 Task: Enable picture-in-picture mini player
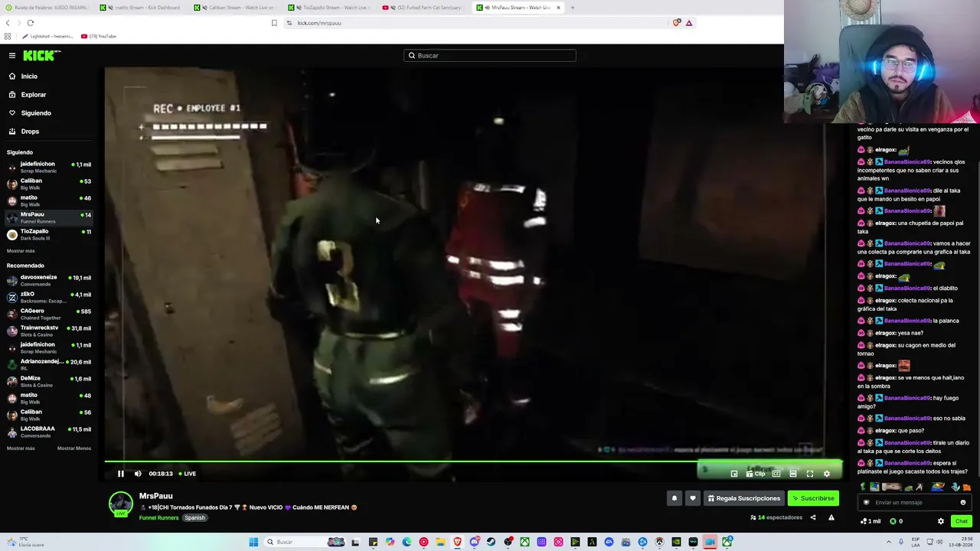[734, 474]
